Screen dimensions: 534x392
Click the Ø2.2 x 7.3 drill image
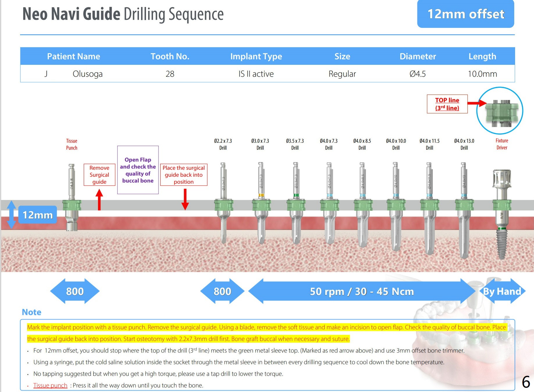[223, 203]
